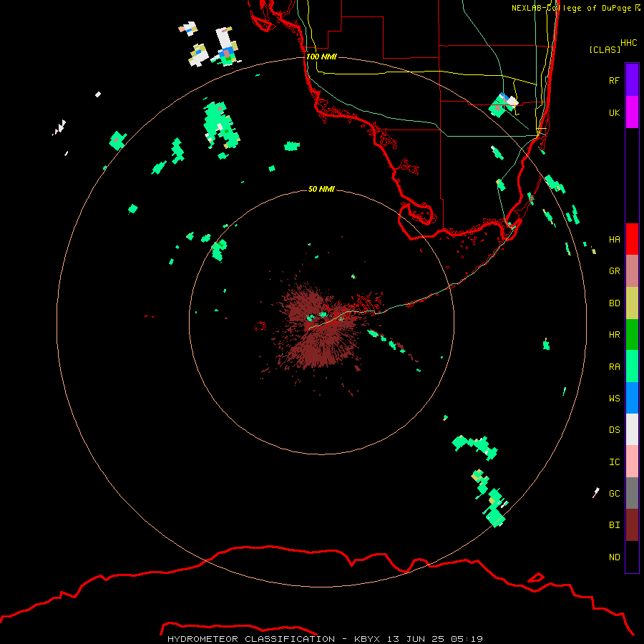
Task: Click the IC legend label
Action: (x=615, y=462)
